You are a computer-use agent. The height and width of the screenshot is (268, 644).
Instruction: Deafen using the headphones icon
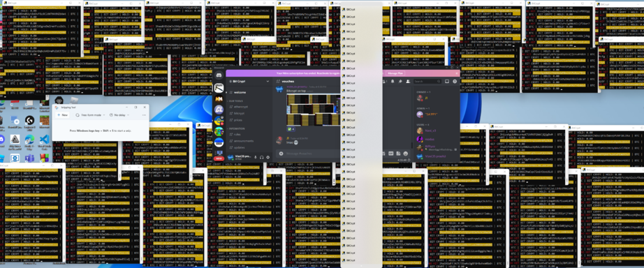pos(262,157)
